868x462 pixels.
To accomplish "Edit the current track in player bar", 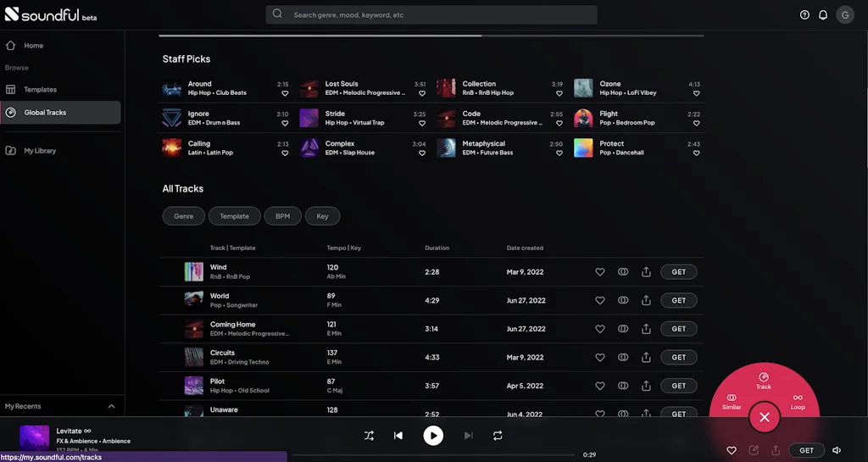I will point(754,450).
